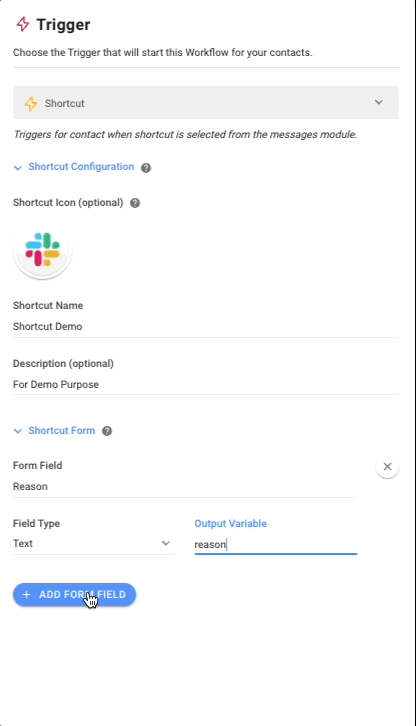Screen dimensions: 416x726
Task: Click help icon next to Shortcut Form
Action: [x=107, y=431]
